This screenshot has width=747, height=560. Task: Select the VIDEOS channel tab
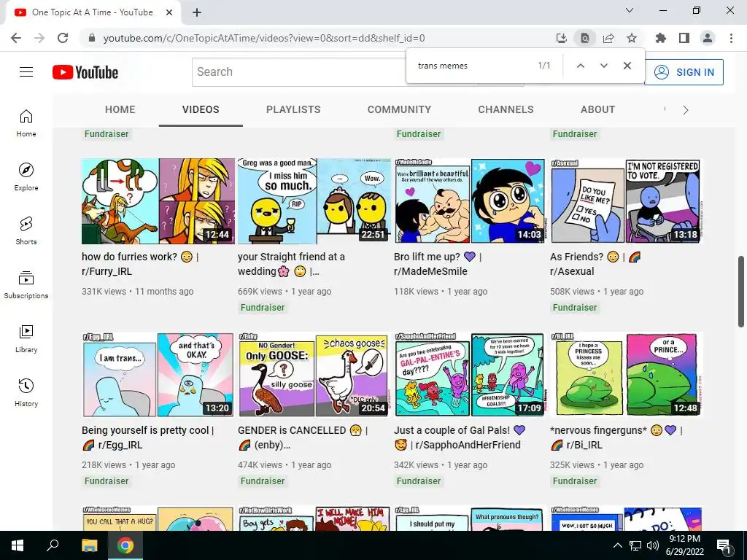click(201, 109)
